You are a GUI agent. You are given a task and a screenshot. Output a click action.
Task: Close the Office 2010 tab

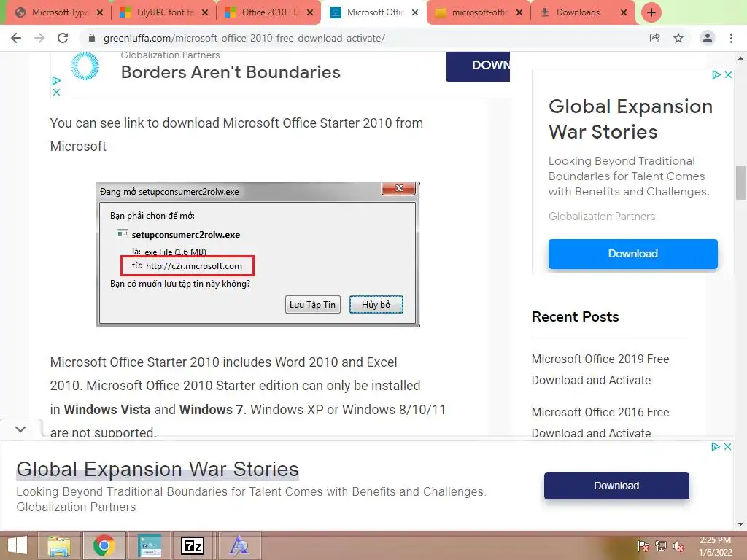point(309,13)
